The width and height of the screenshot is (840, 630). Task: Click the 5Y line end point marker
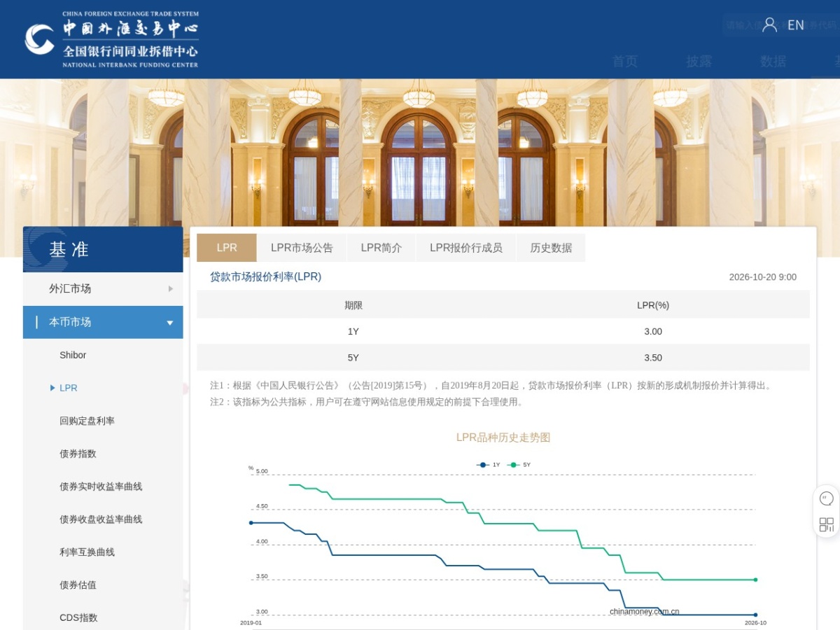tap(755, 580)
